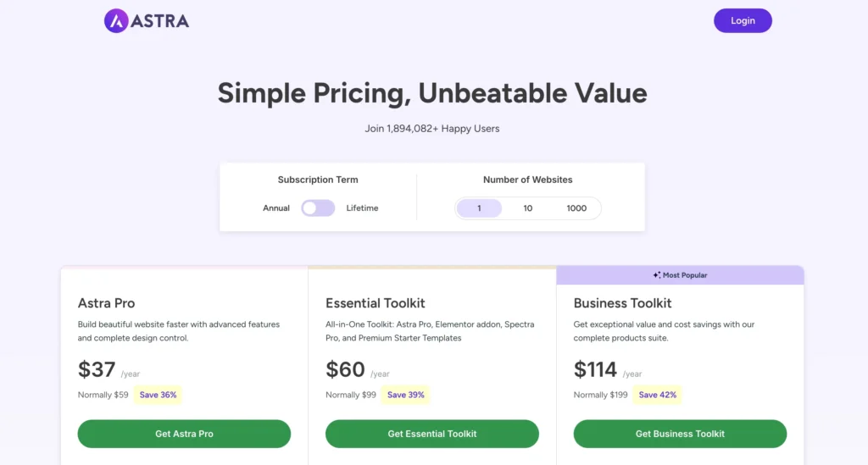Click Get Astra Pro button
Viewport: 868px width, 465px height.
point(184,434)
